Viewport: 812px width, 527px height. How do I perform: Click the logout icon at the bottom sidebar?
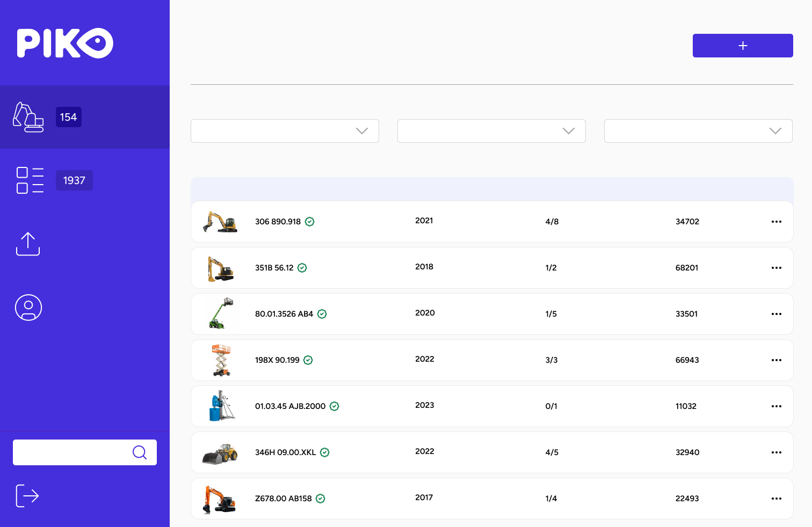pos(27,495)
